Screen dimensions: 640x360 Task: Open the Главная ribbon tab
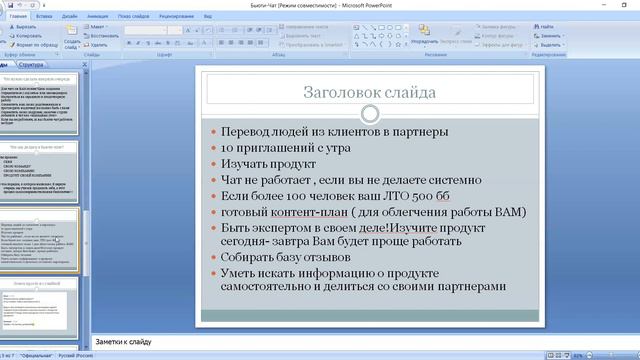tap(18, 16)
